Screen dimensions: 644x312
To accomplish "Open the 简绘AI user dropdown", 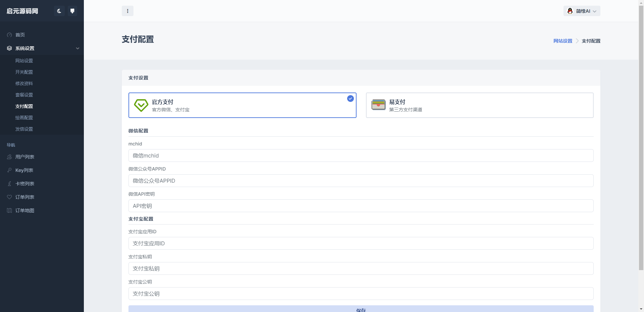I will [582, 11].
